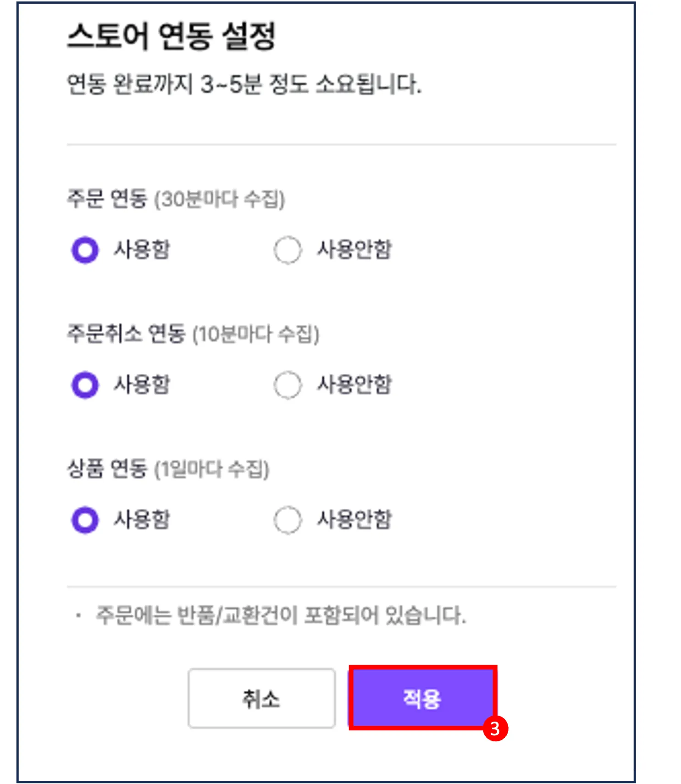Click the 반품/교환건 notice text at bottom
Screen dimensions: 681x784
280,615
